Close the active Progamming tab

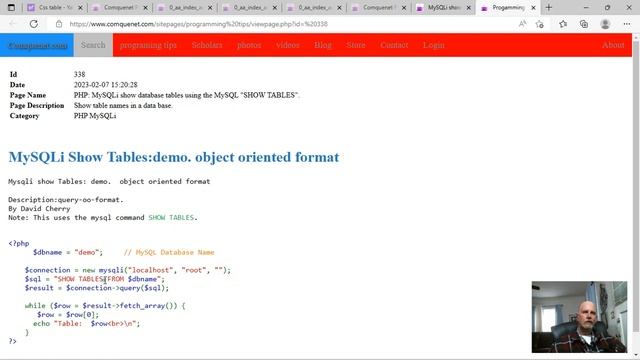533,8
